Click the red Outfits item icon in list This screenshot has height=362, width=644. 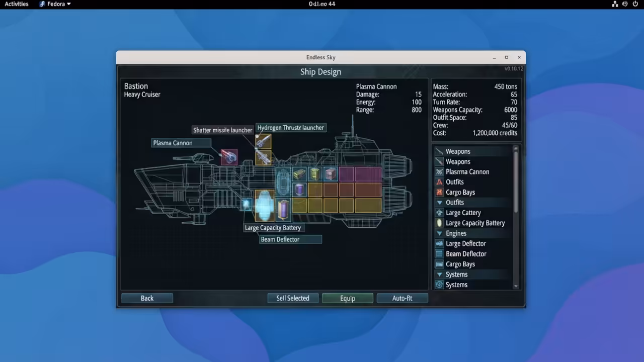tap(439, 182)
